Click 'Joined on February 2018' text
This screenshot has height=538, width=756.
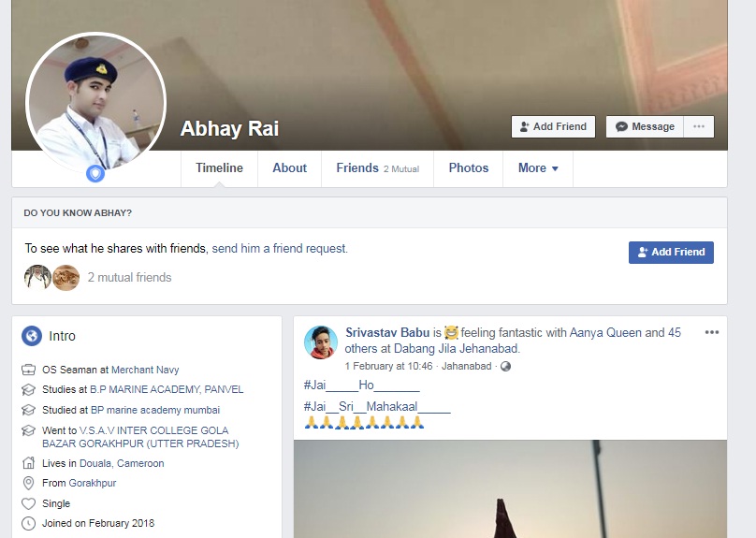coord(98,524)
